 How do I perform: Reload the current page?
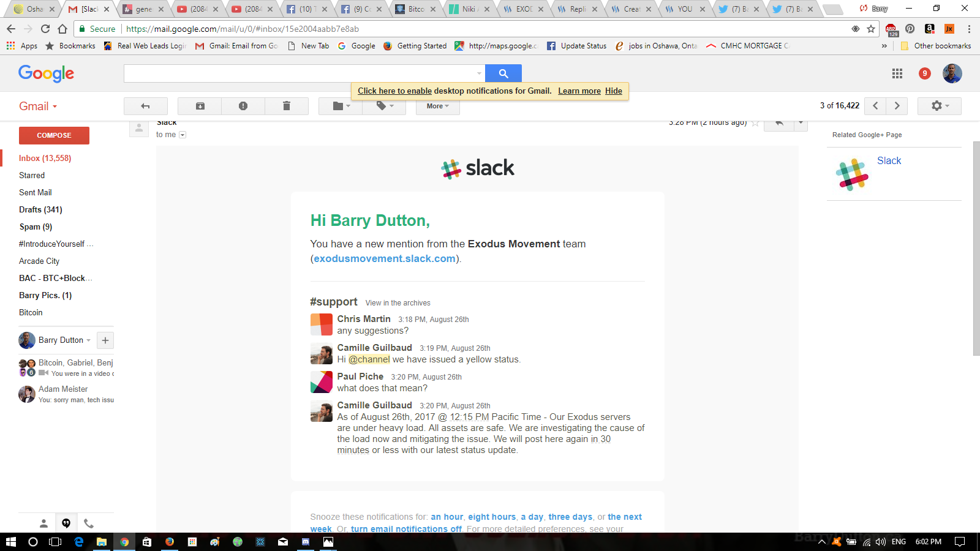[x=45, y=29]
